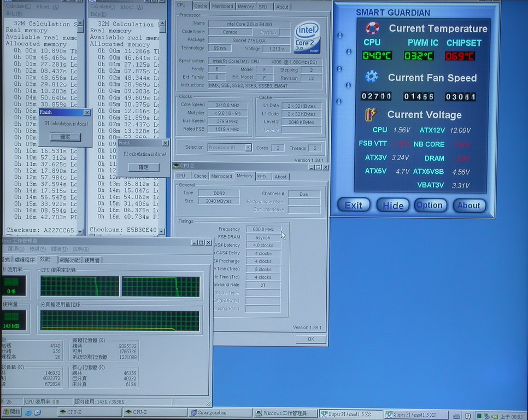Viewport: 528px width, 420px height.
Task: Open 關機(U) menu in Task Manager
Action: (x=59, y=249)
